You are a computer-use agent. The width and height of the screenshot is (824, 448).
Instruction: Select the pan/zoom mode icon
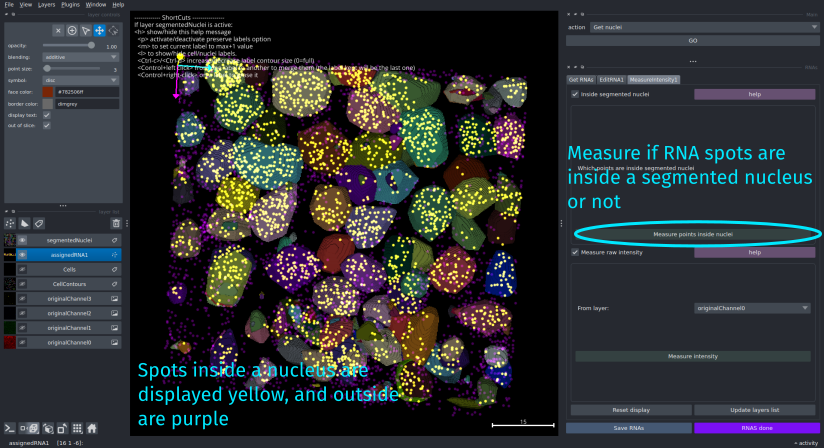(101, 31)
